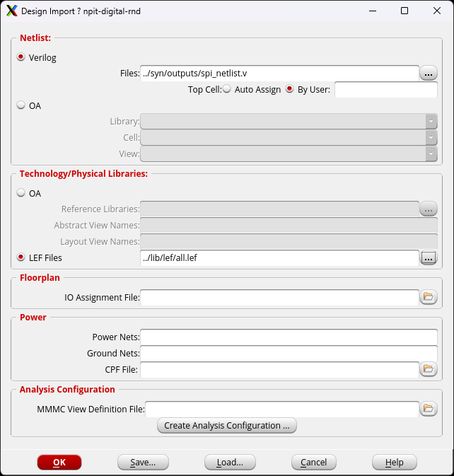This screenshot has height=476, width=454.
Task: Click the Abstract View Names field
Action: click(x=289, y=226)
